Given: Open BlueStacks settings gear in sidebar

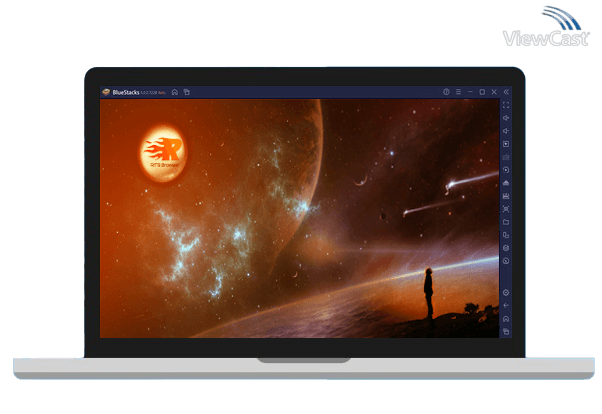Looking at the screenshot, I should [506, 293].
